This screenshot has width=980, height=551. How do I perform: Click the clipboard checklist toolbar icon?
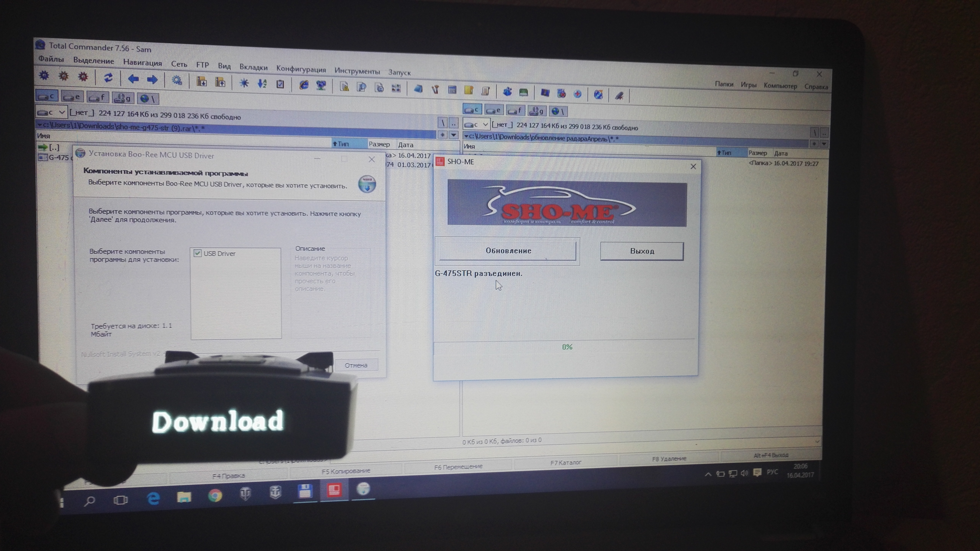pos(280,84)
